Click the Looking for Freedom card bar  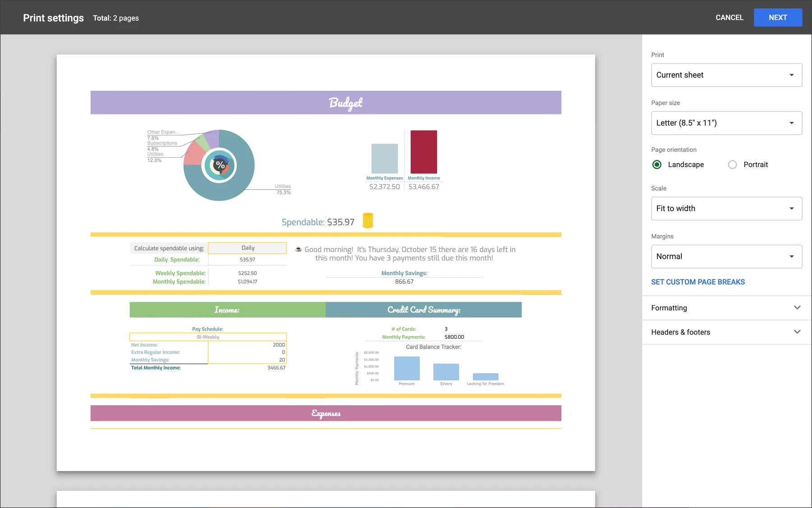(x=485, y=377)
